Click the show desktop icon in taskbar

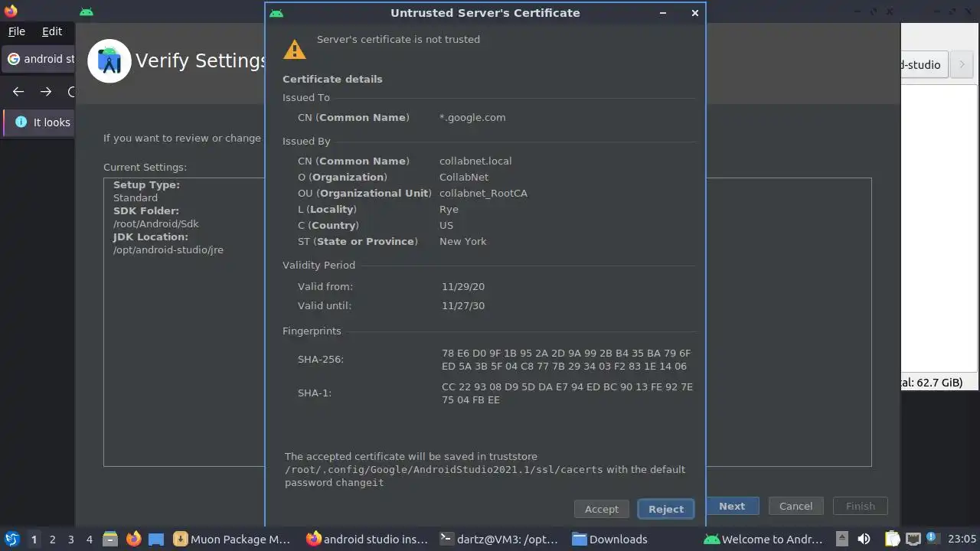[156, 540]
